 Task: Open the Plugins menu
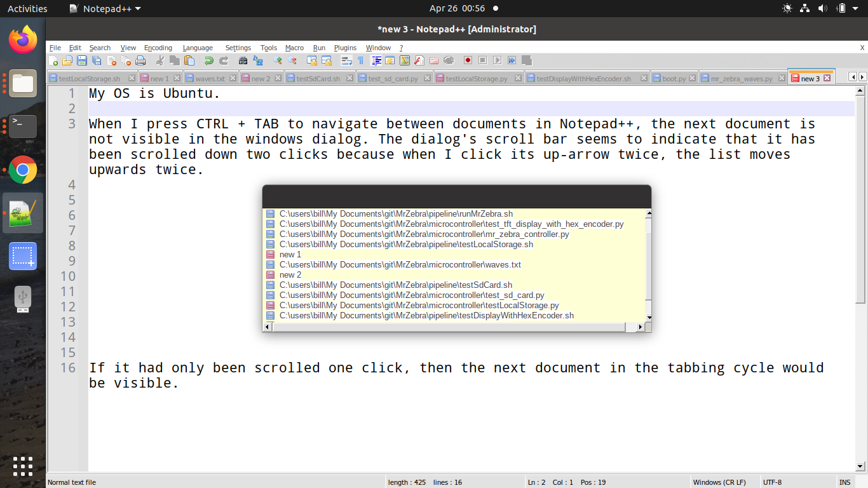click(x=345, y=48)
